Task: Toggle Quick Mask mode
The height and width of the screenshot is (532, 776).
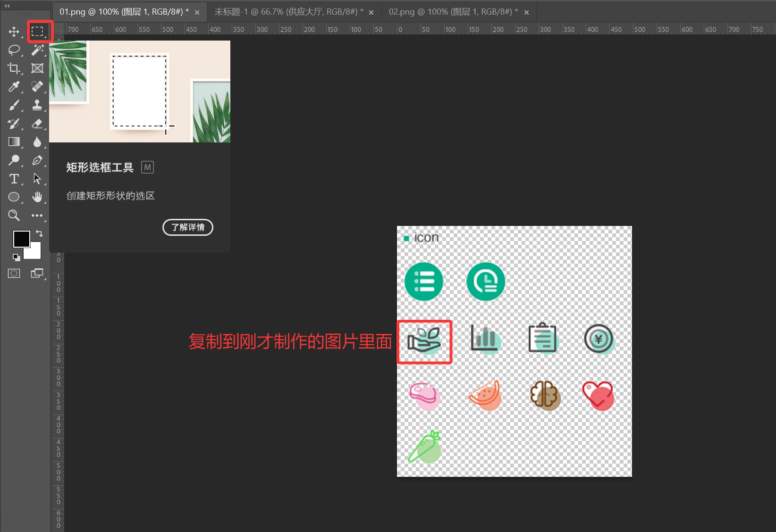Action: click(x=14, y=274)
